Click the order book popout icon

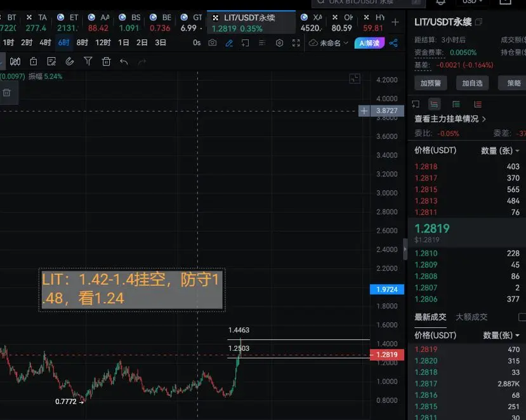[x=416, y=104]
